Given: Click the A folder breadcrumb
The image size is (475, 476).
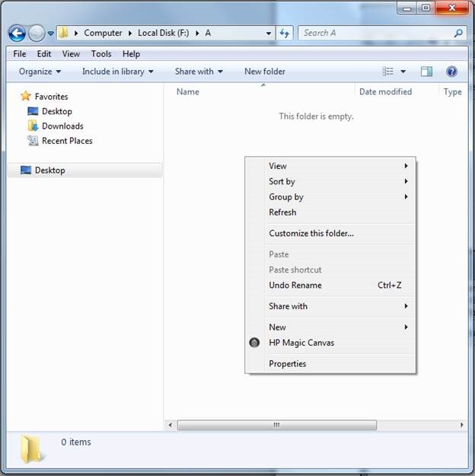Looking at the screenshot, I should click(x=208, y=33).
